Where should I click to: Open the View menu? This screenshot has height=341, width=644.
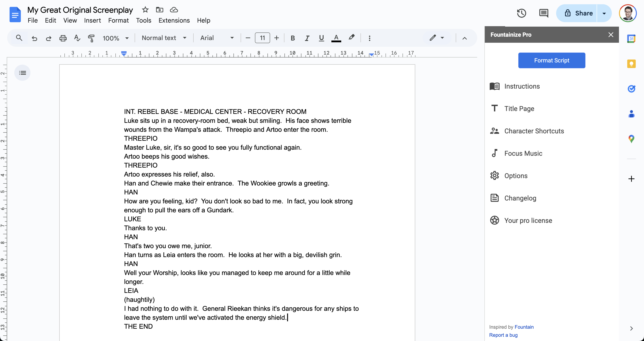coord(70,21)
